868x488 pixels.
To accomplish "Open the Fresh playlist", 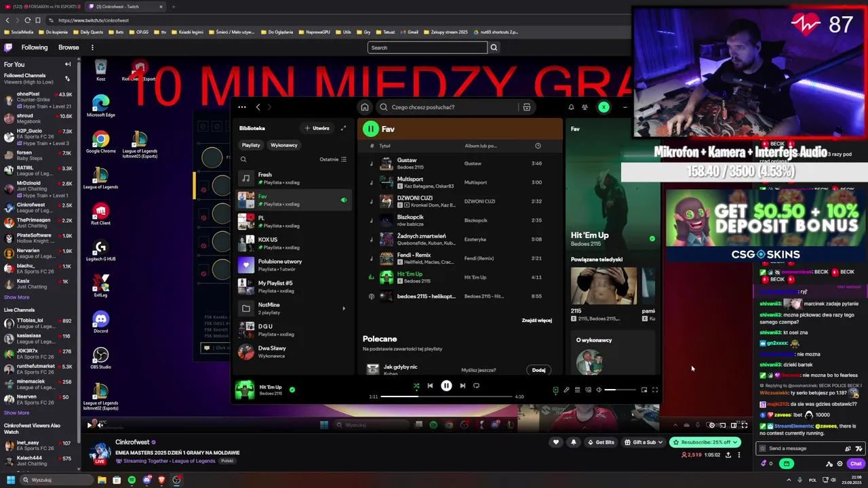I will (294, 178).
